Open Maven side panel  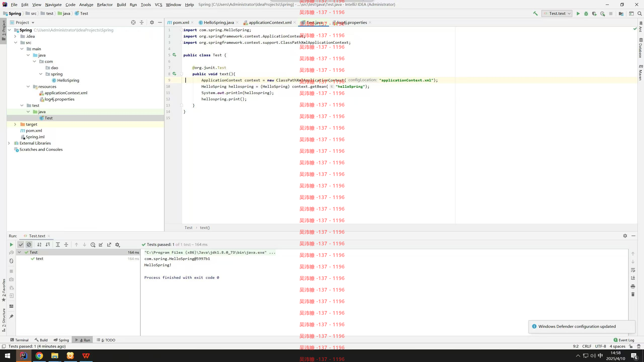pos(641,72)
